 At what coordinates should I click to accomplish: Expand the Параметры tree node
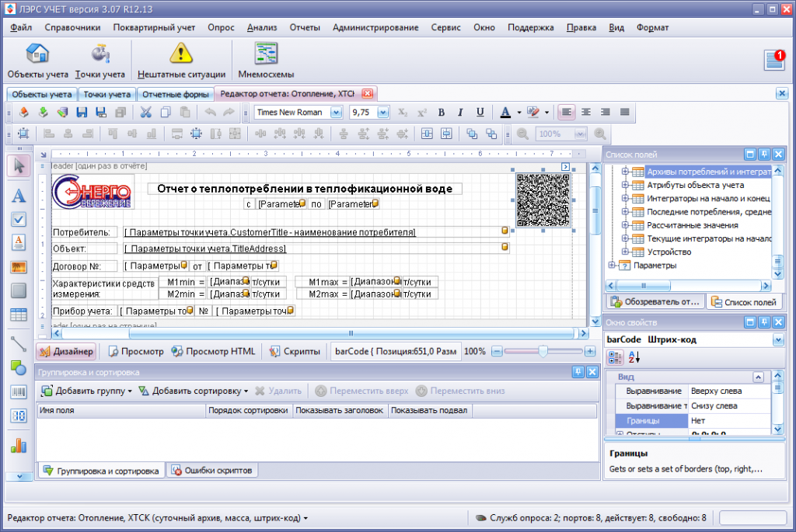613,266
